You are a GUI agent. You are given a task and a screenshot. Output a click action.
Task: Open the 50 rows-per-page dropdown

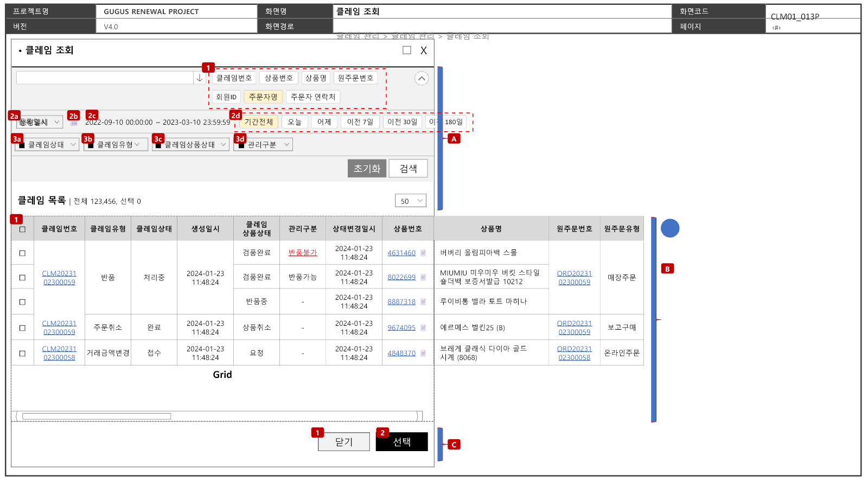coord(411,201)
